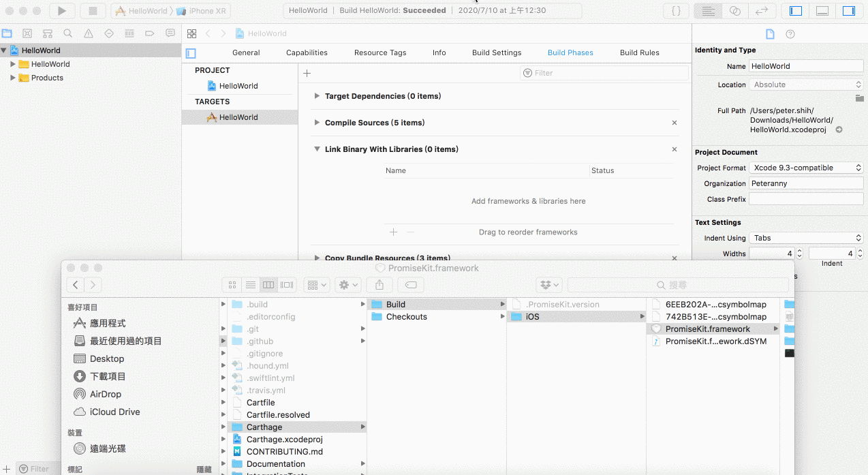
Task: Expand Target Dependencies section
Action: coord(317,96)
